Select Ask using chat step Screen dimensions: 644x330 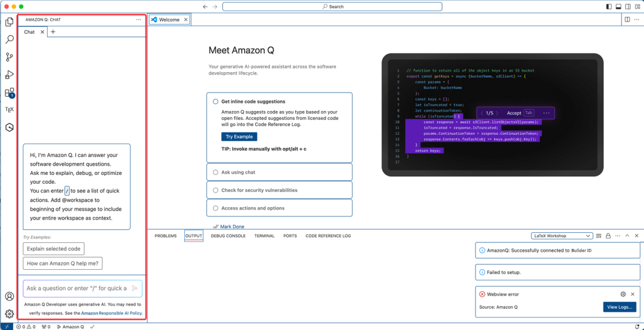click(x=279, y=172)
